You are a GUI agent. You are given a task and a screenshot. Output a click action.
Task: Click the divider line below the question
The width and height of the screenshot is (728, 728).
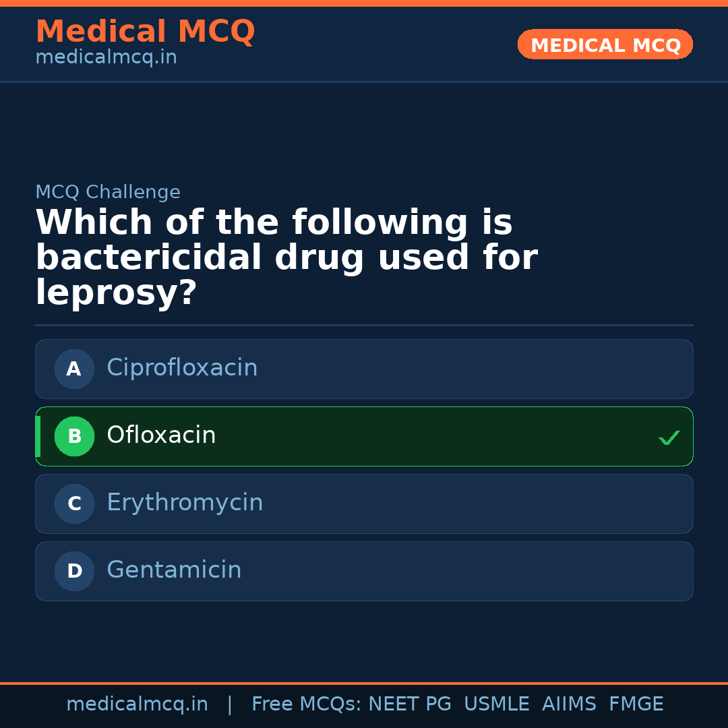point(364,326)
